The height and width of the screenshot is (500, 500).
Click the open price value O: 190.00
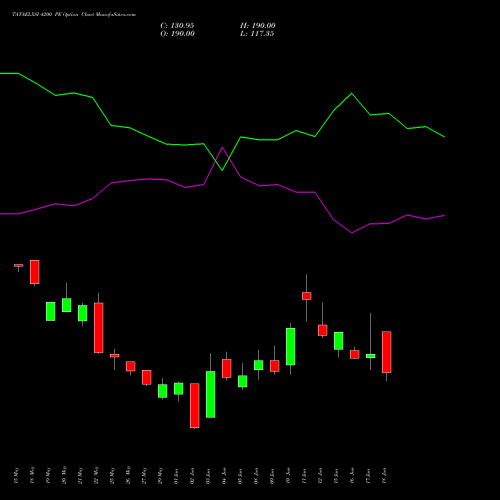tap(177, 34)
